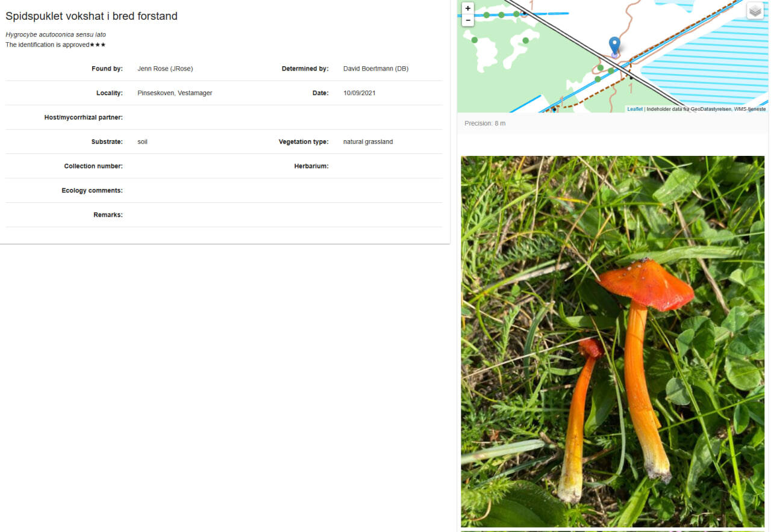Open the Leaflet attribution link

pos(634,109)
